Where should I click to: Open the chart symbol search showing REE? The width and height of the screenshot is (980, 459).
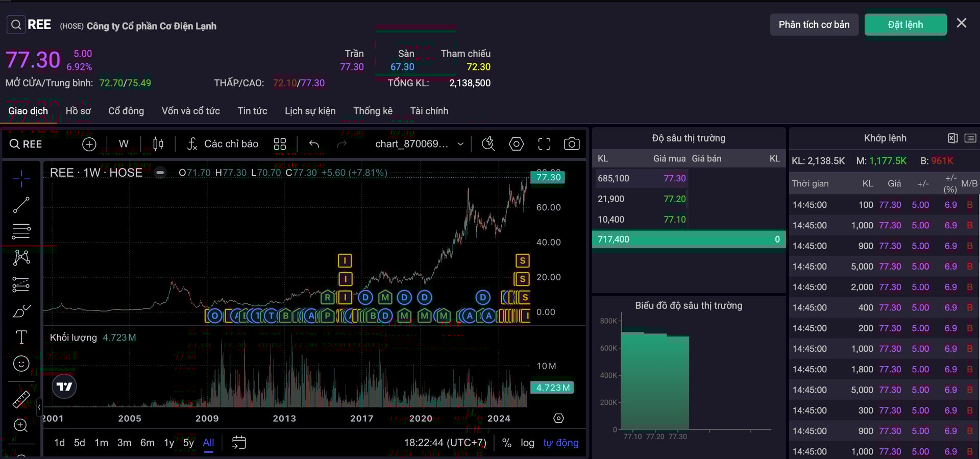pyautogui.click(x=26, y=144)
